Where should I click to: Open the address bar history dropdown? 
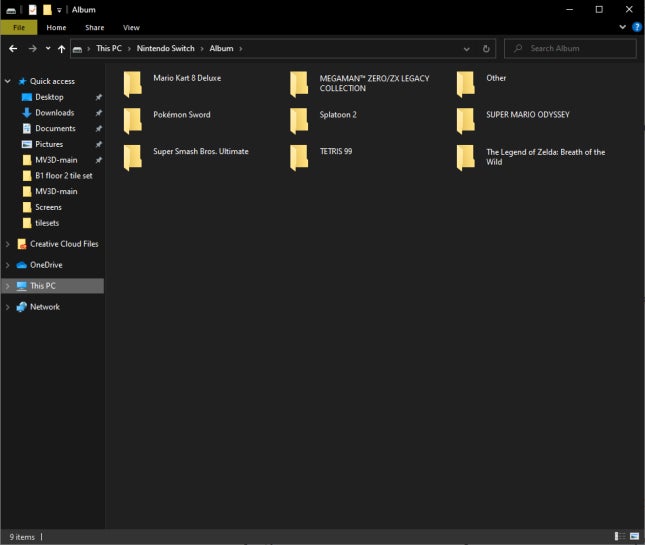(x=466, y=49)
